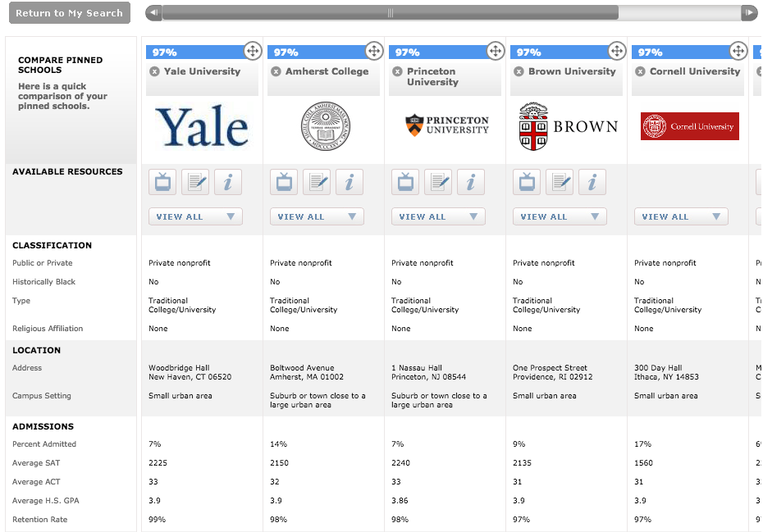Image resolution: width=763 pixels, height=532 pixels.
Task: Expand the VIEW ALL dropdown for Yale University
Action: 195,216
